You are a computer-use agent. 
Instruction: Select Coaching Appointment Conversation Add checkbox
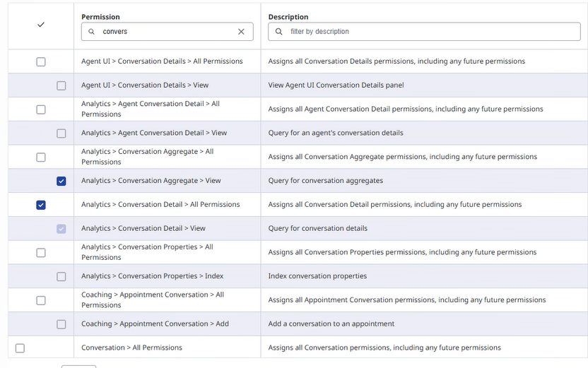[61, 324]
